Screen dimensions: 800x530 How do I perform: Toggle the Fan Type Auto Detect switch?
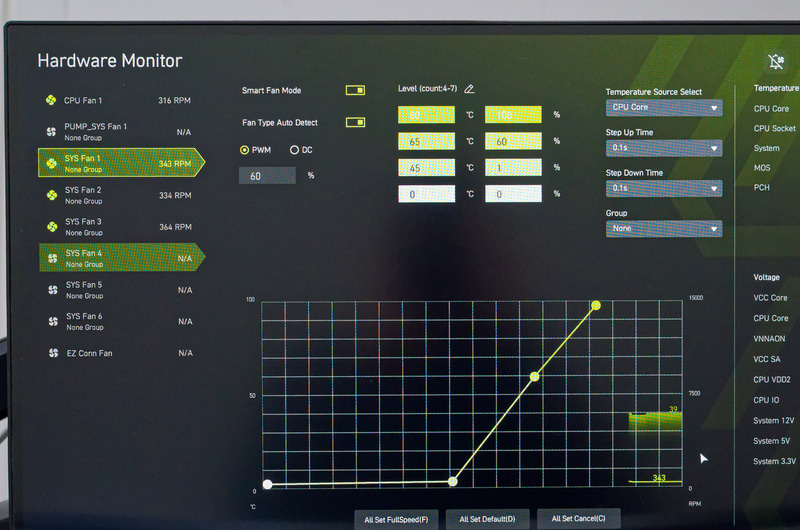pos(355,122)
